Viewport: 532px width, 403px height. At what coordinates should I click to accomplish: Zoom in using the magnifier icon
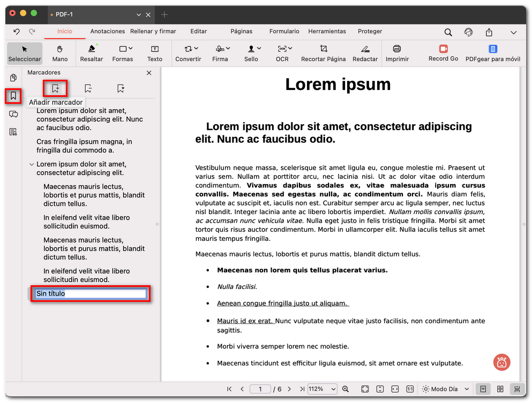pos(346,389)
